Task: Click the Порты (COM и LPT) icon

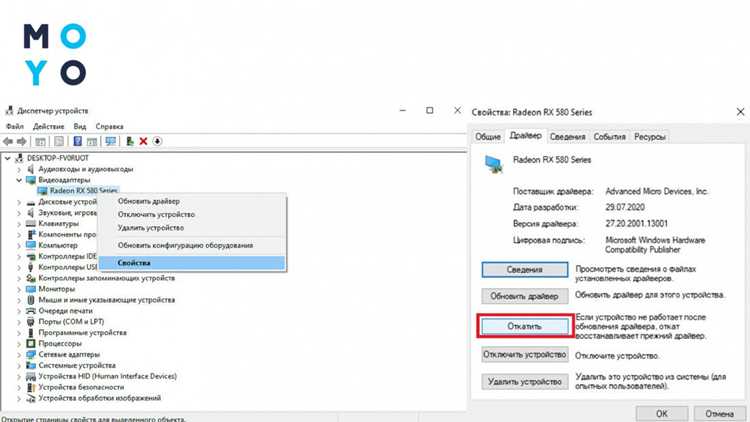Action: click(31, 322)
